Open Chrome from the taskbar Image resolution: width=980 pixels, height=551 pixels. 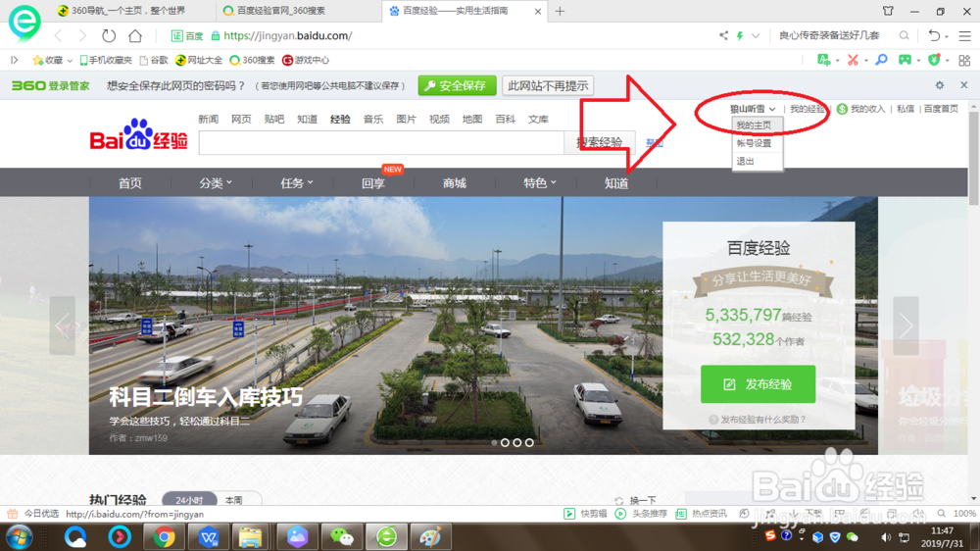(164, 537)
